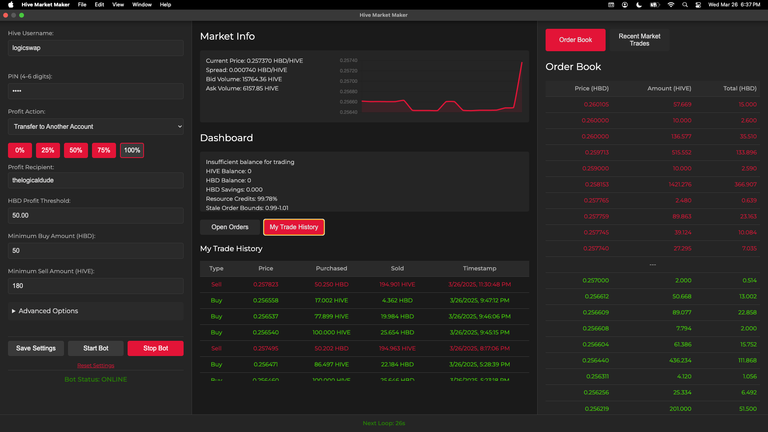Focus Minimum Buy Amount field
The width and height of the screenshot is (768, 432).
click(96, 251)
